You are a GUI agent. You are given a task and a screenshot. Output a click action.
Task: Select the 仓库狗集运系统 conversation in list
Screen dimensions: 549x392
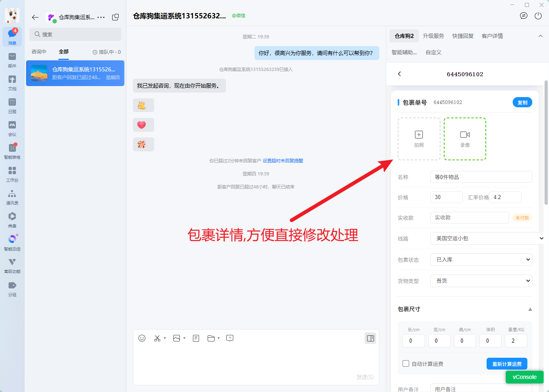[x=75, y=73]
